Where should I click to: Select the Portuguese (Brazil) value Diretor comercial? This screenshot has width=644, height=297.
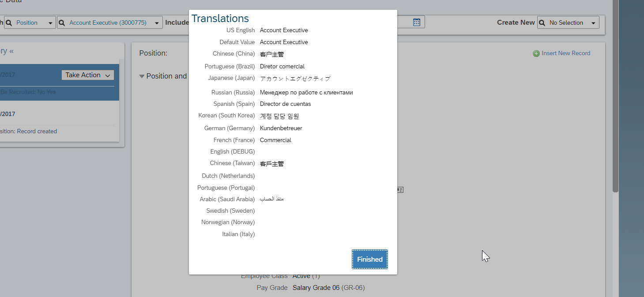pos(282,66)
